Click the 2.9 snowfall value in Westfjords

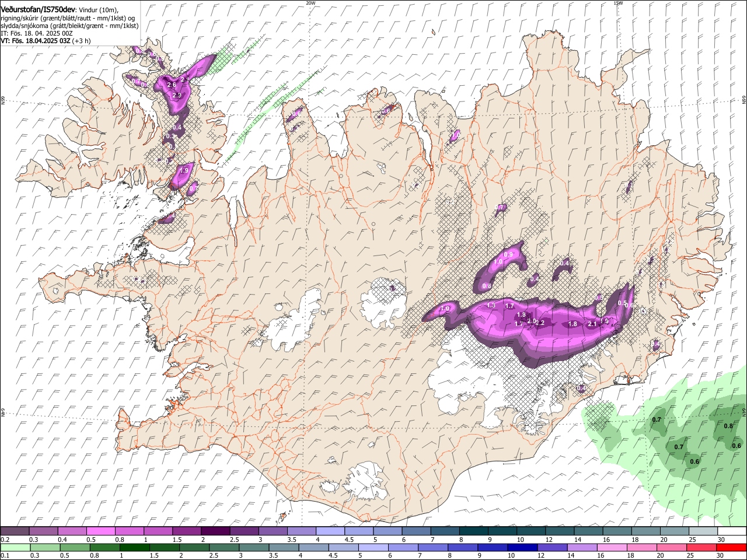[x=177, y=96]
